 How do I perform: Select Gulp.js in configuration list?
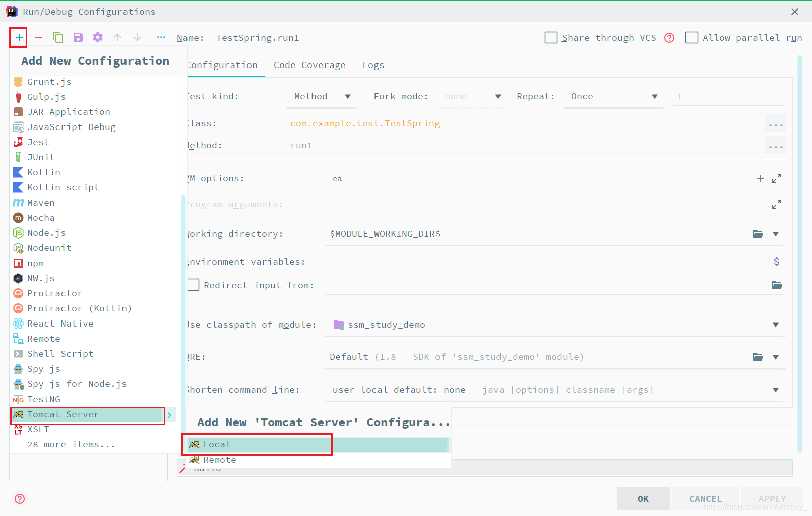click(x=95, y=97)
